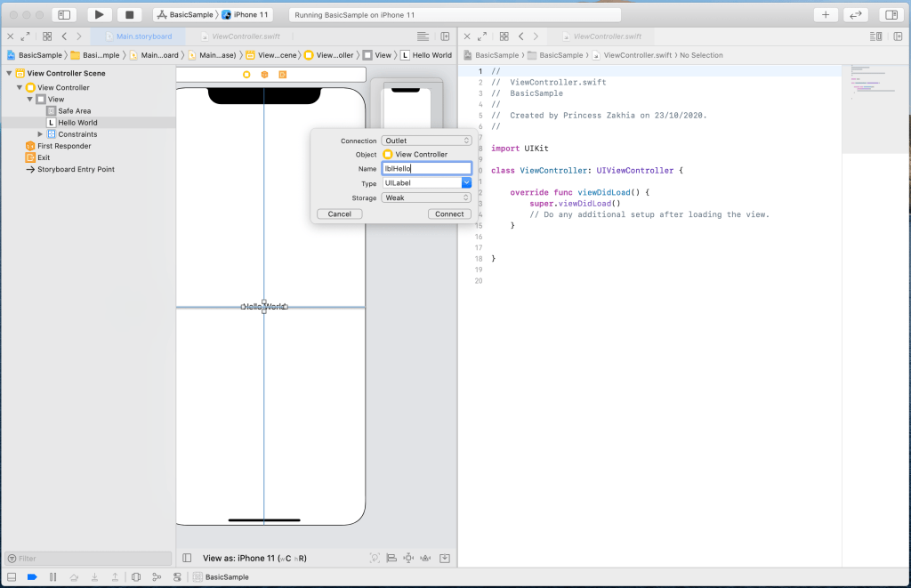Image resolution: width=911 pixels, height=588 pixels.
Task: Collapse the View Controller Scene tree
Action: [x=10, y=74]
